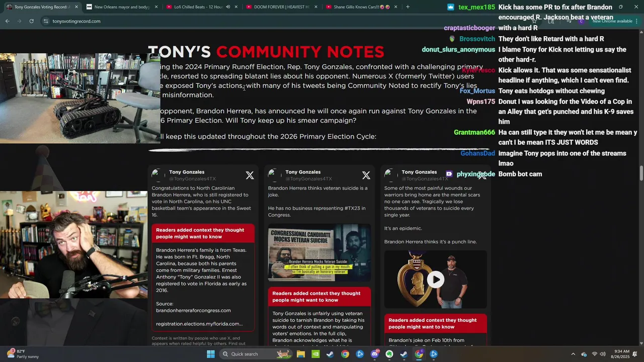The image size is (644, 362).
Task: Click X logo on the North Carolinian tweet
Action: 250,175
